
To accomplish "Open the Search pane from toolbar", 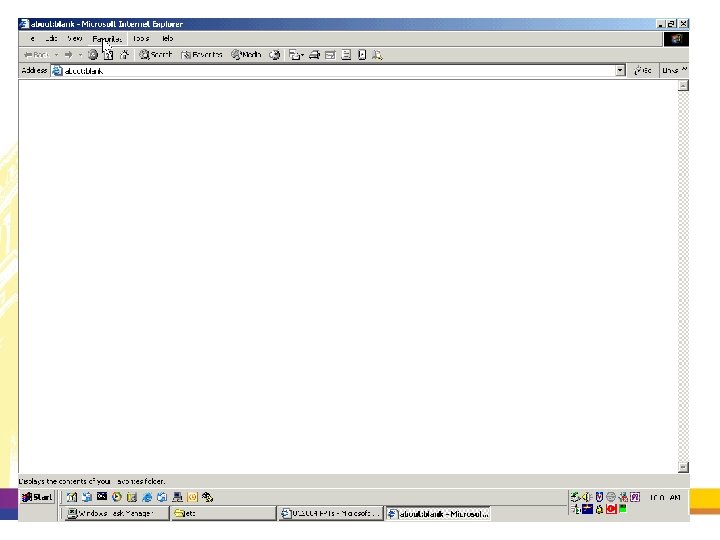I will pyautogui.click(x=156, y=55).
